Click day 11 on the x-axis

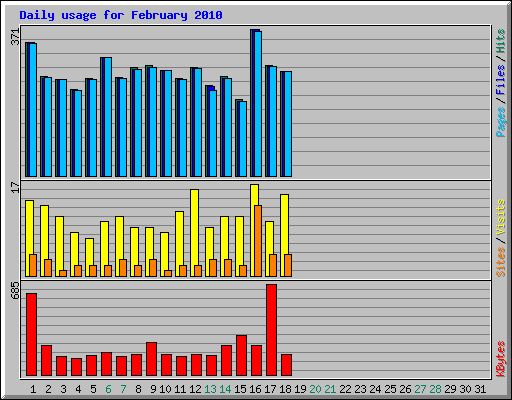coord(180,389)
